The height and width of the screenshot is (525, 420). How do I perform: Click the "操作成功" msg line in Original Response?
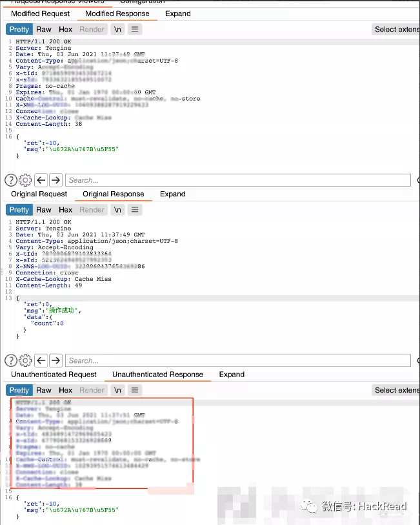[x=52, y=311]
